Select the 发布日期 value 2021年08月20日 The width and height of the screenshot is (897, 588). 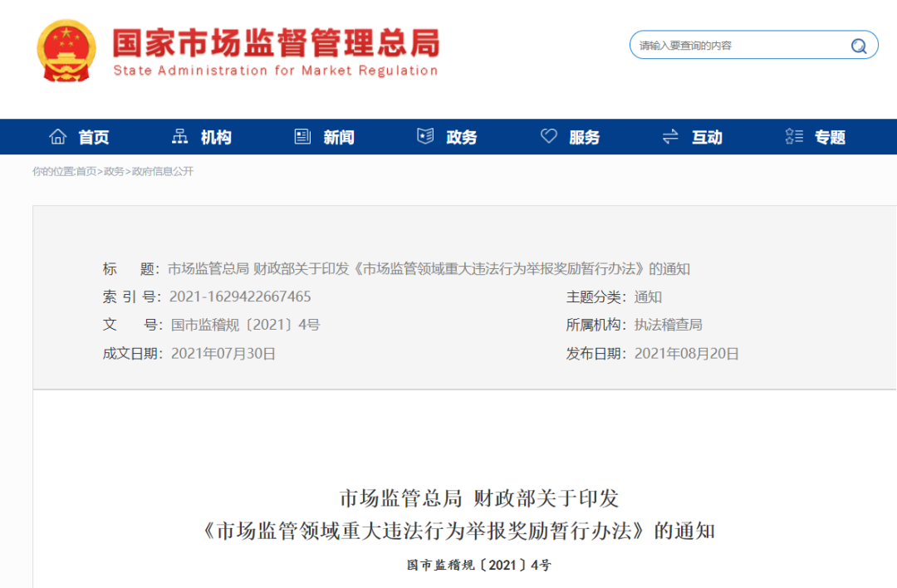[x=687, y=354]
